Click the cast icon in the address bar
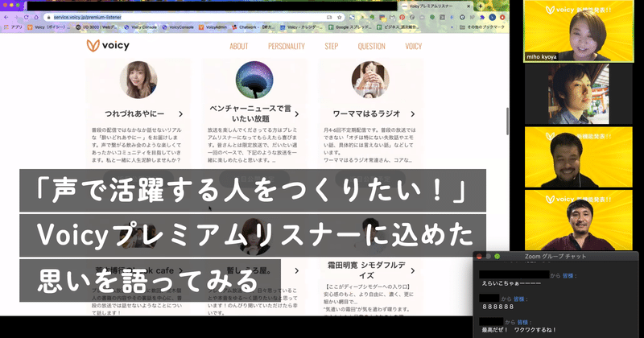The width and height of the screenshot is (644, 338). 329,17
